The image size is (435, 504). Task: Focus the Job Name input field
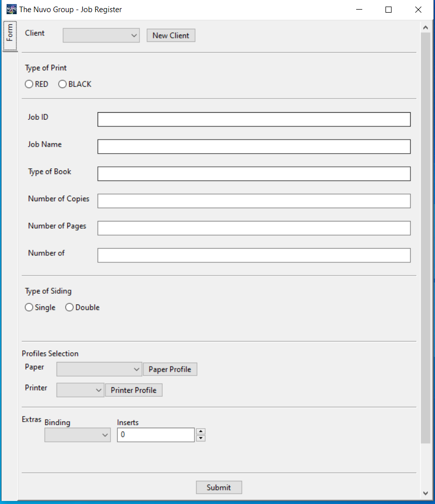[x=254, y=147]
